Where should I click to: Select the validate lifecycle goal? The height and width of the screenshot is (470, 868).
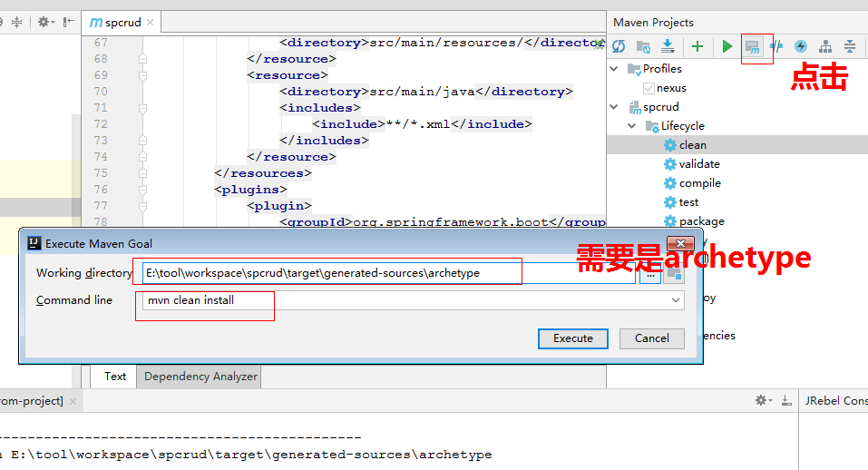coord(699,164)
